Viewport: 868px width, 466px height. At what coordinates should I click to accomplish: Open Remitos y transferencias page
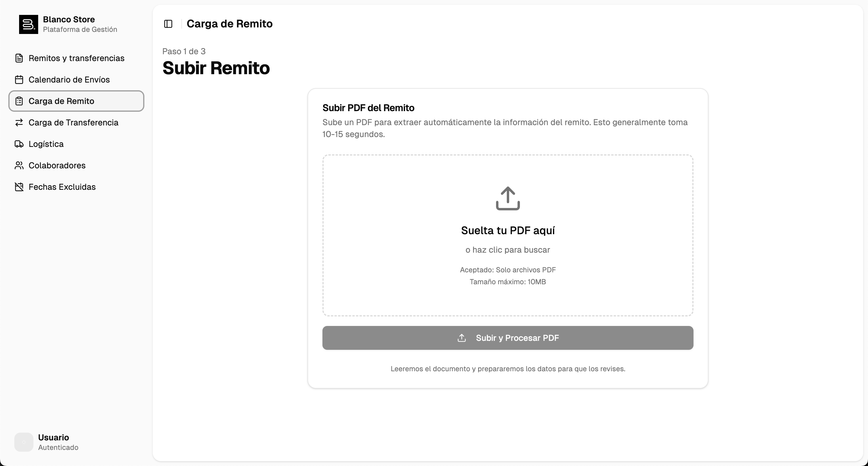[76, 58]
